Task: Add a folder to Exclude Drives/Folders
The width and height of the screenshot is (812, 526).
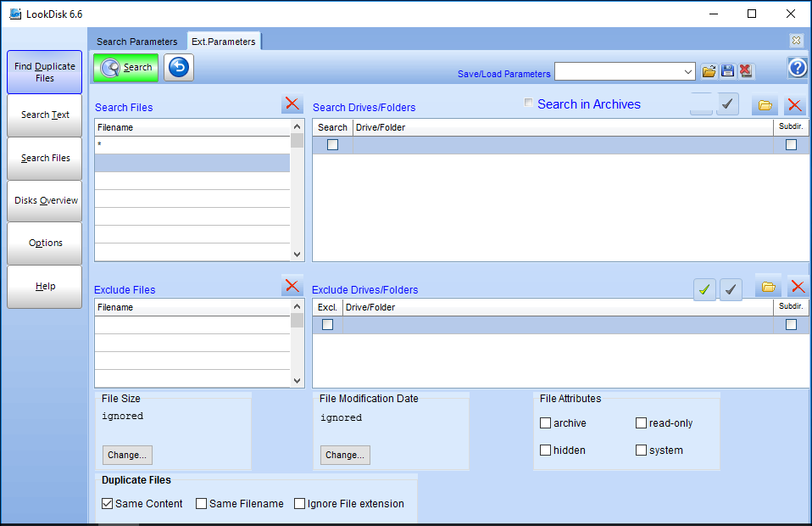Action: (x=768, y=287)
